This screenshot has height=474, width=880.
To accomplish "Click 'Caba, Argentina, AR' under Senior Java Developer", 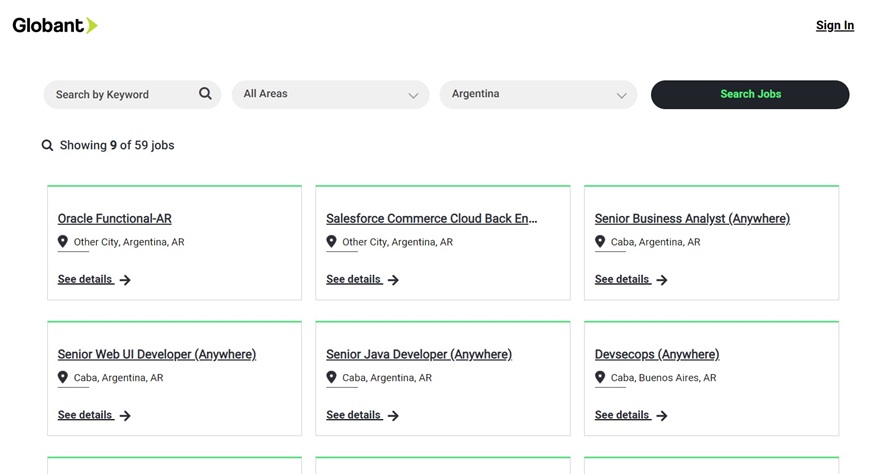I will [387, 378].
